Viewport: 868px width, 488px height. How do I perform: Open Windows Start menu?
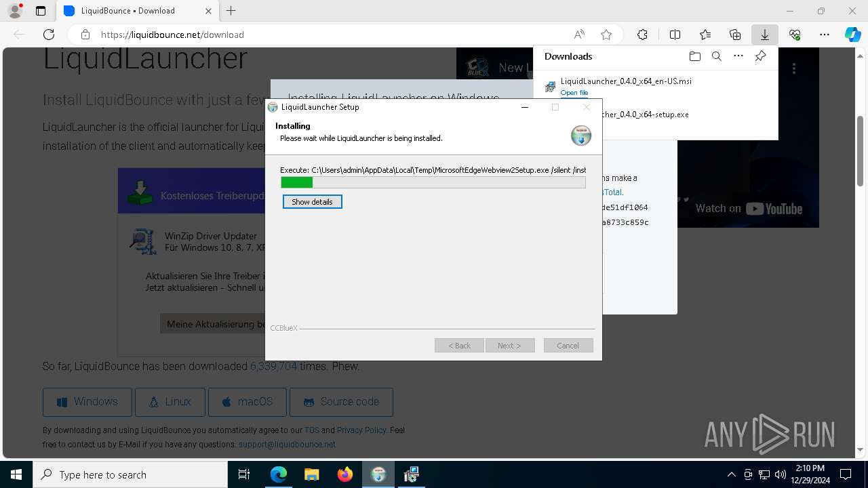16,474
